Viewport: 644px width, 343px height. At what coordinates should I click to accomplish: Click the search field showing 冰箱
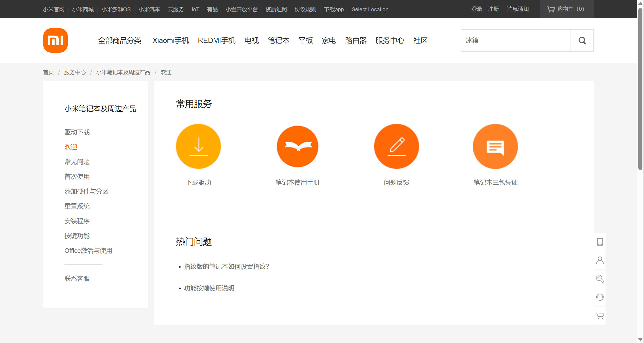516,40
